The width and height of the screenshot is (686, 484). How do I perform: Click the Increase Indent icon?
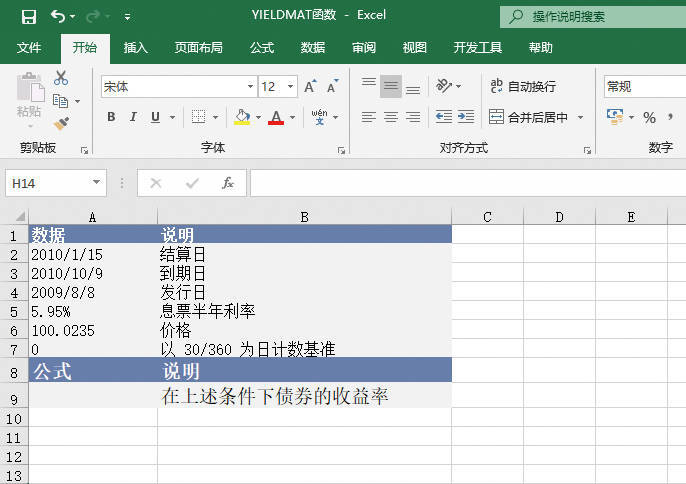[x=466, y=117]
